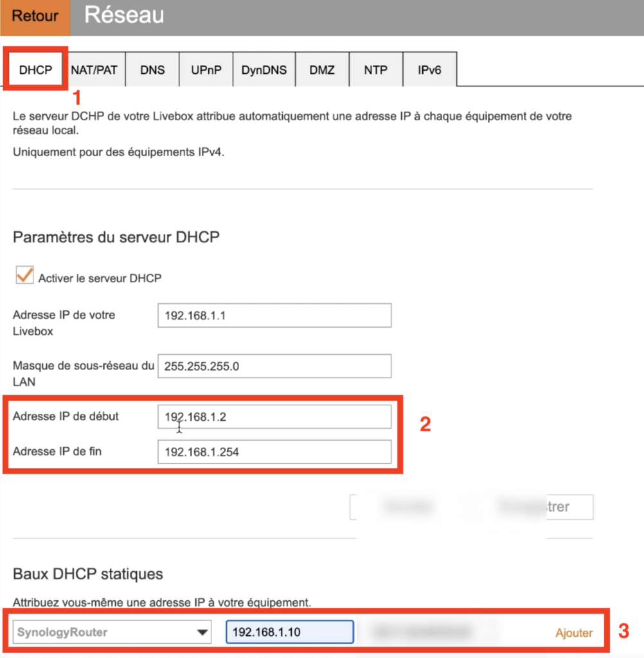Viewport: 644px width, 658px height.
Task: Click the Réseau page title
Action: (124, 15)
